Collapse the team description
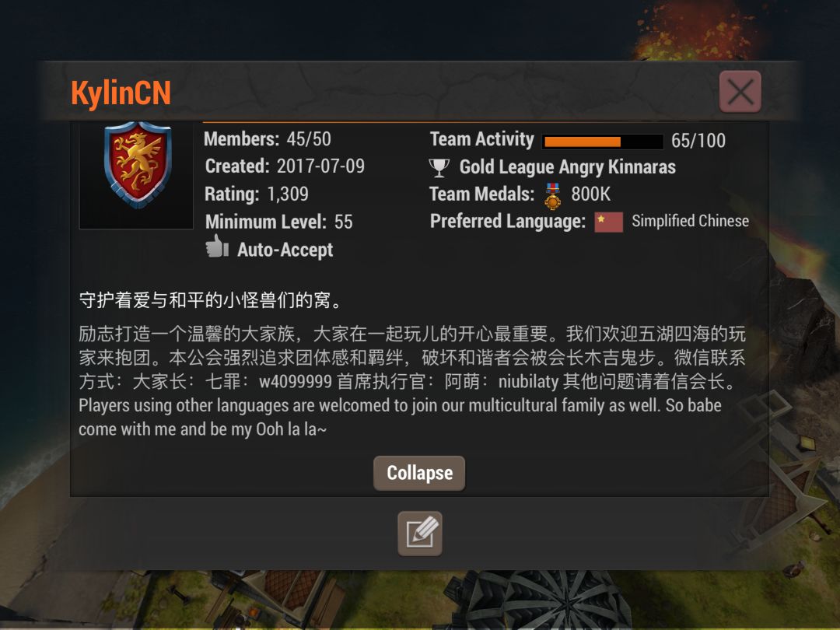840x630 pixels. click(x=419, y=473)
